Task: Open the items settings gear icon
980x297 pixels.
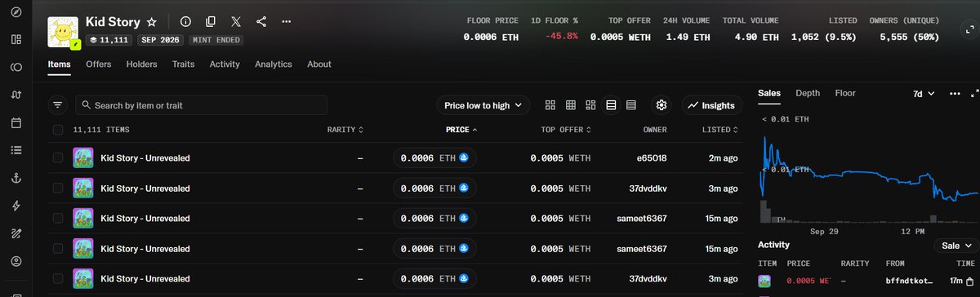Action: pos(661,105)
